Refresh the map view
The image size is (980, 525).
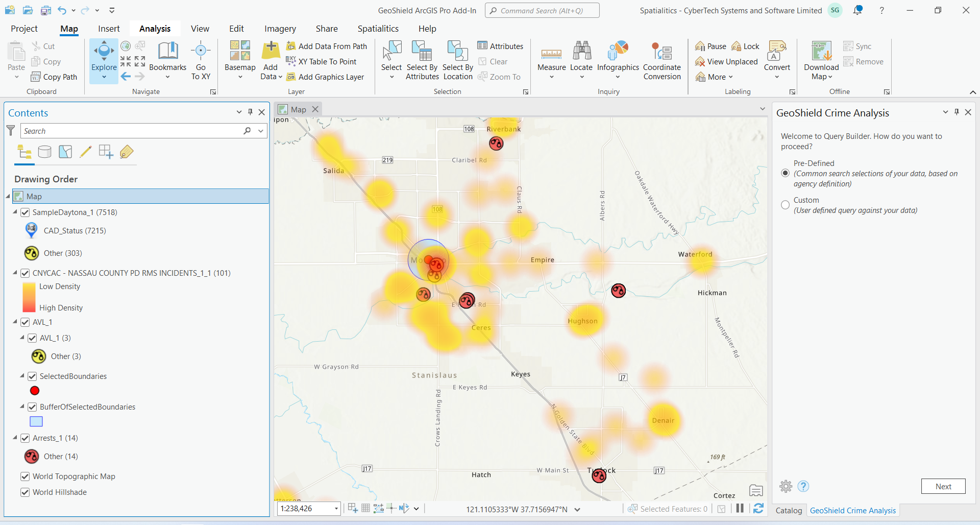coord(758,508)
